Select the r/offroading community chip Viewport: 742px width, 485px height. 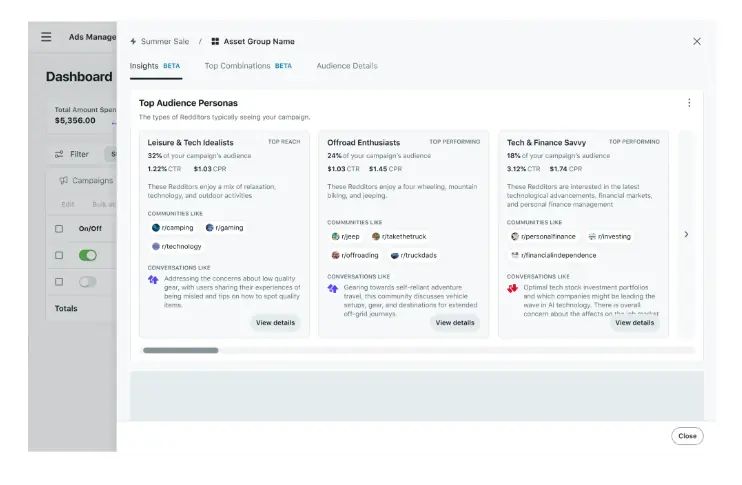(355, 256)
